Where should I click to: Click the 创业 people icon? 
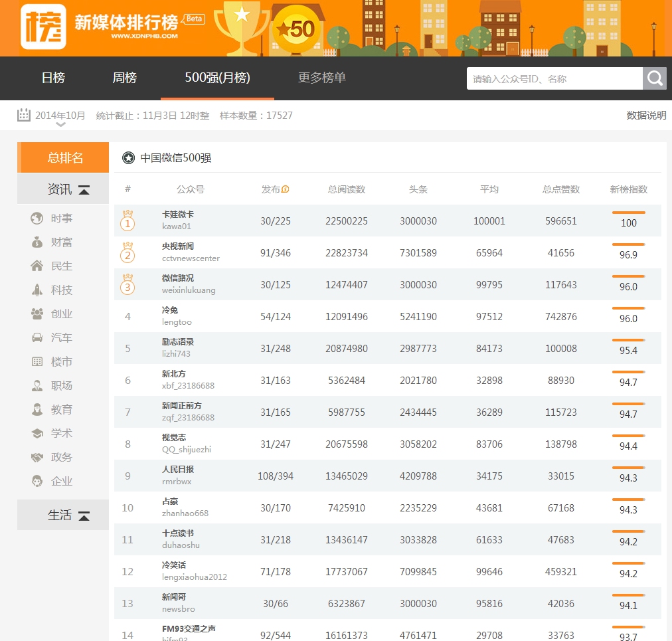(x=37, y=314)
